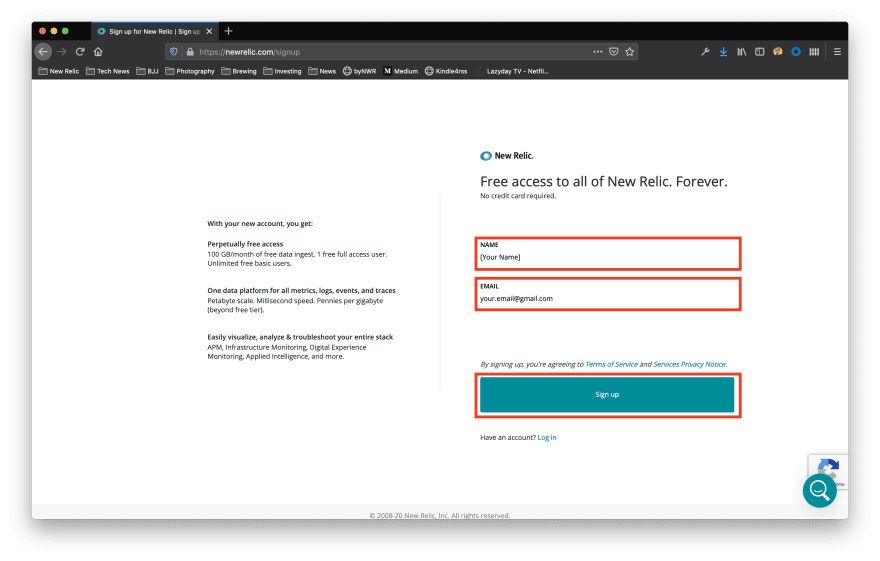The height and width of the screenshot is (561, 880).
Task: Save page to Pocket icon
Action: tap(613, 51)
